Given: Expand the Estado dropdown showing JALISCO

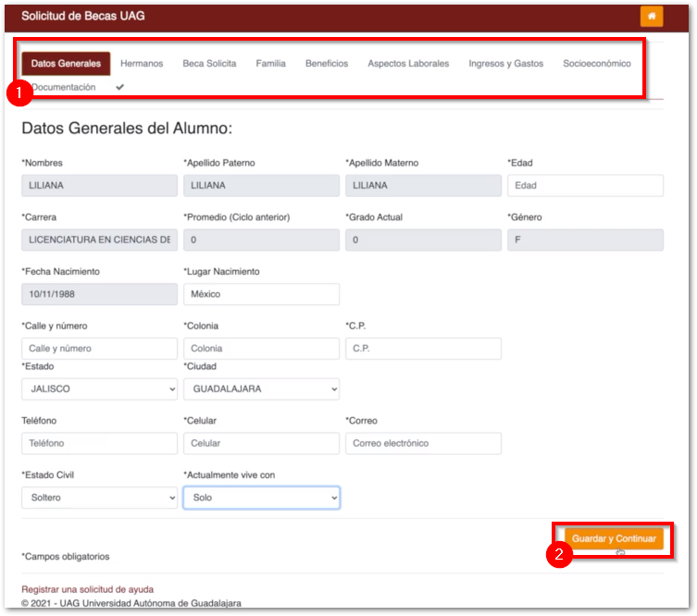Looking at the screenshot, I should [100, 389].
